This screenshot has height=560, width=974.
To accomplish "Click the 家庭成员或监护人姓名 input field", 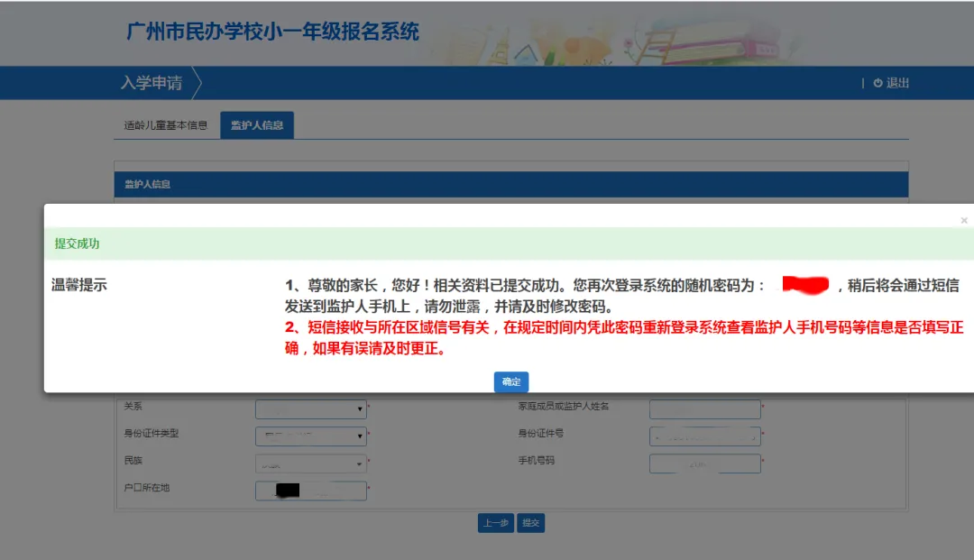I will pyautogui.click(x=704, y=409).
